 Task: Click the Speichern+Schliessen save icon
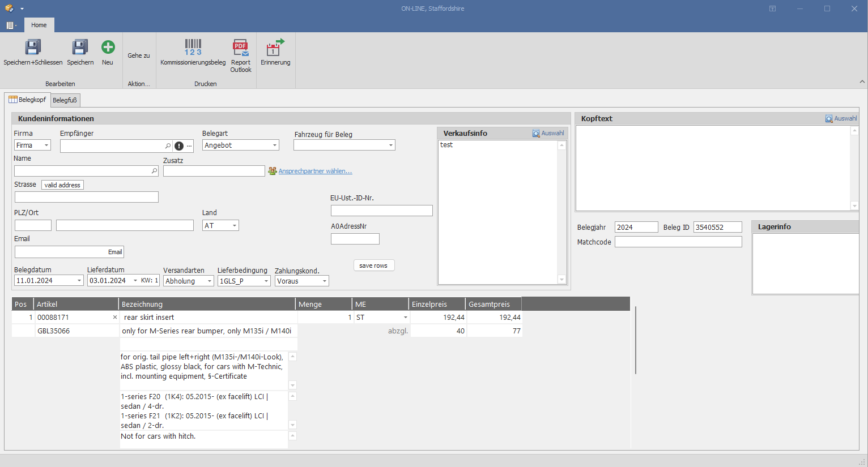(33, 48)
